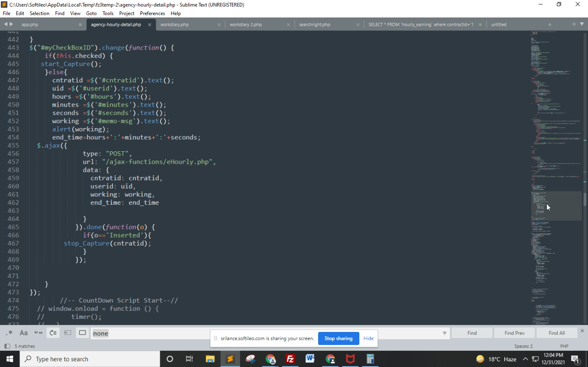
Task: Click the highlight matches icon
Action: (x=82, y=333)
